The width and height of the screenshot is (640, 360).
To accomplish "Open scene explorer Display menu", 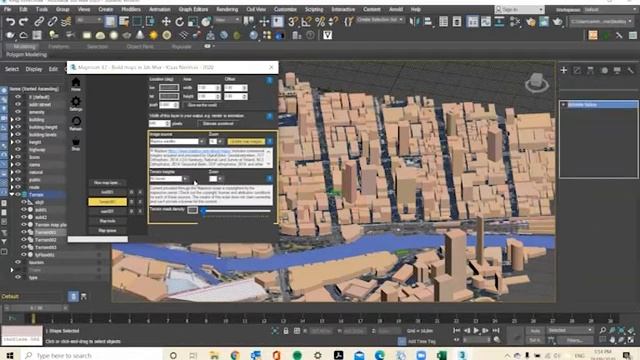I will [x=34, y=69].
